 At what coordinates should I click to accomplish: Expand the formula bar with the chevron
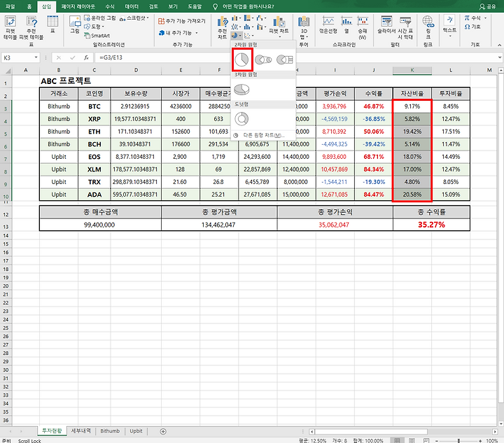(x=500, y=57)
